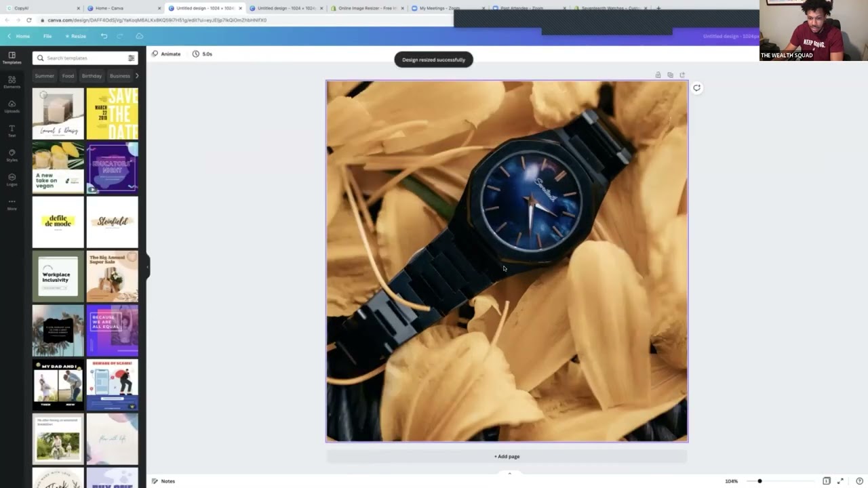The height and width of the screenshot is (488, 868).
Task: Select the Save the Date yellow template
Action: tap(112, 113)
